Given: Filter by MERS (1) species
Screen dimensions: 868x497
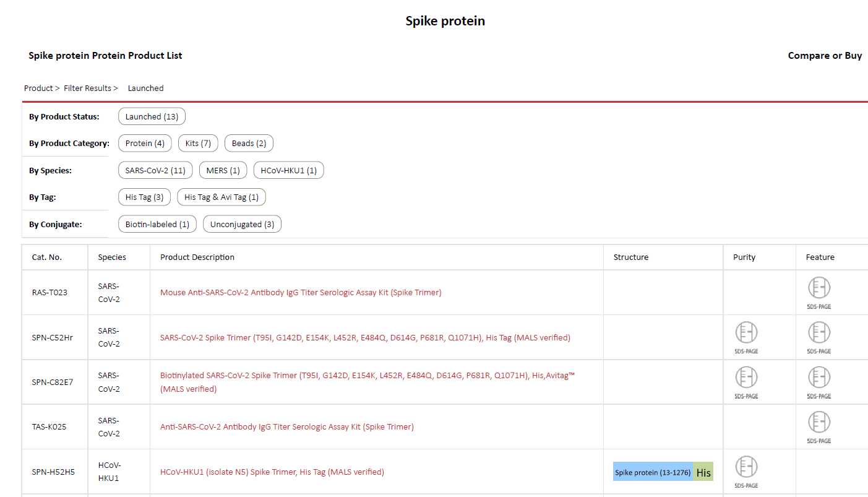Looking at the screenshot, I should tap(223, 170).
